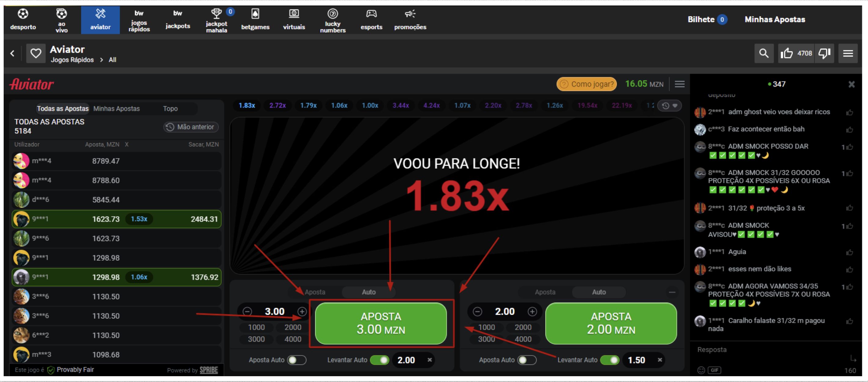Select Aposta tab in first bet panel
The width and height of the screenshot is (868, 382).
(x=315, y=292)
